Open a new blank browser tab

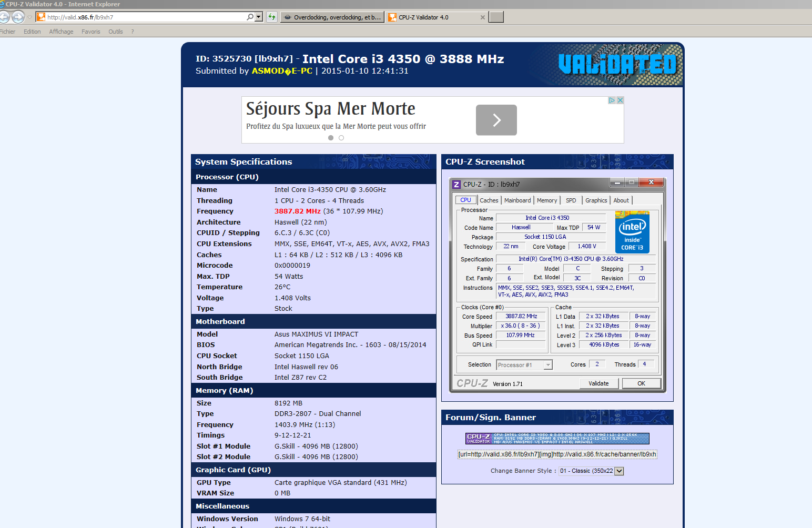click(x=496, y=17)
